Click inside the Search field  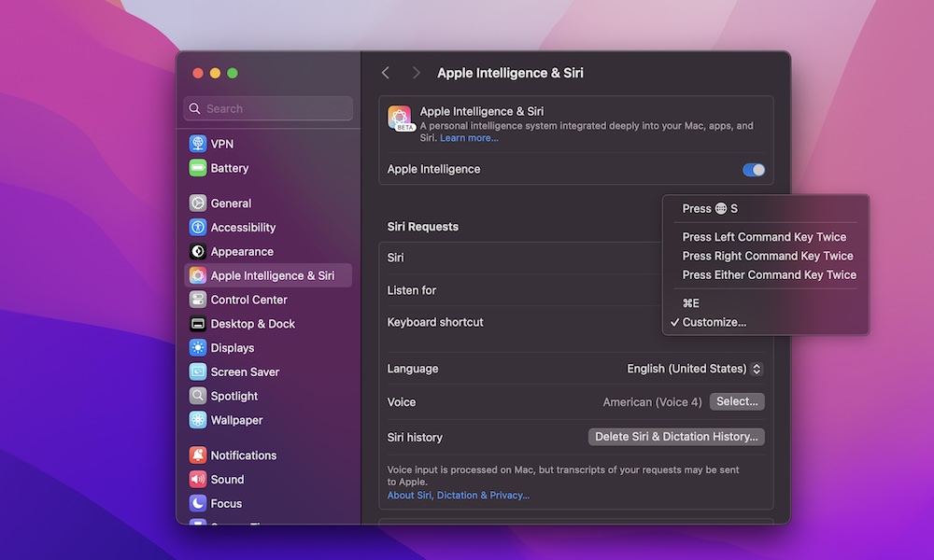point(268,108)
